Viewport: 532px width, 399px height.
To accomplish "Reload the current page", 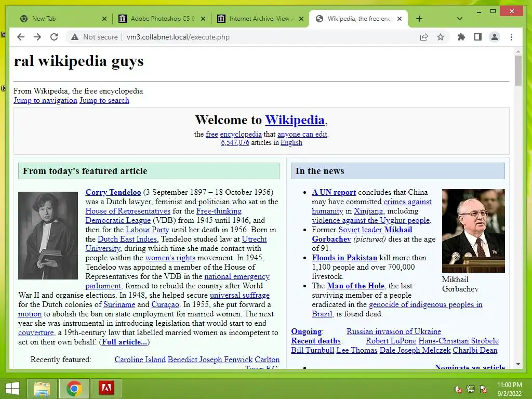I will pyautogui.click(x=54, y=37).
